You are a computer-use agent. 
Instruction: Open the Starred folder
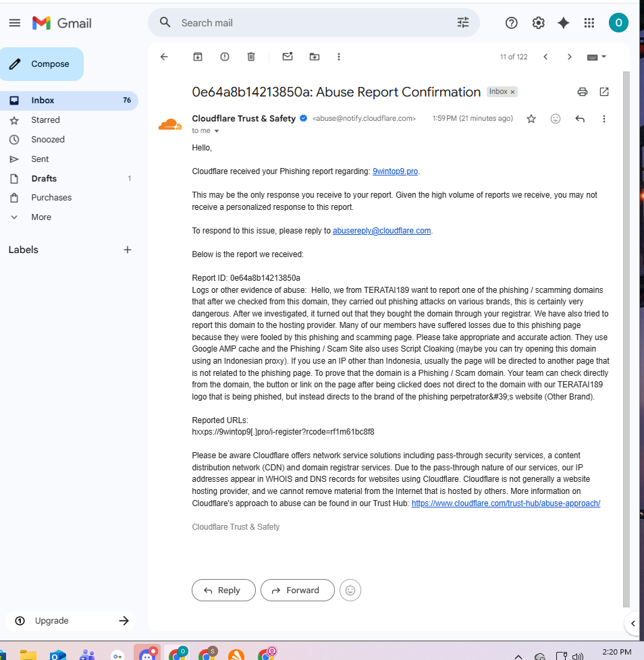(69, 120)
